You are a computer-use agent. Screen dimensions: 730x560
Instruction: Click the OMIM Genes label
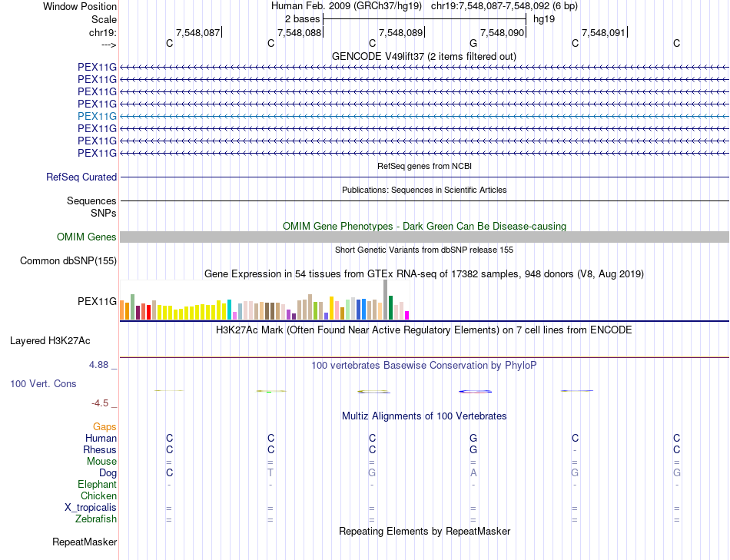coord(86,237)
